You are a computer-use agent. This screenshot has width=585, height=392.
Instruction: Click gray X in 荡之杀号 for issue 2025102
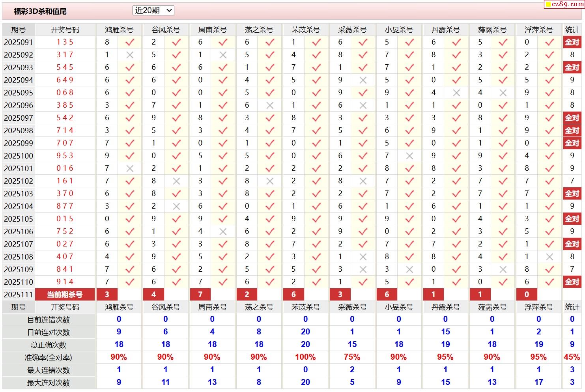[x=270, y=181]
